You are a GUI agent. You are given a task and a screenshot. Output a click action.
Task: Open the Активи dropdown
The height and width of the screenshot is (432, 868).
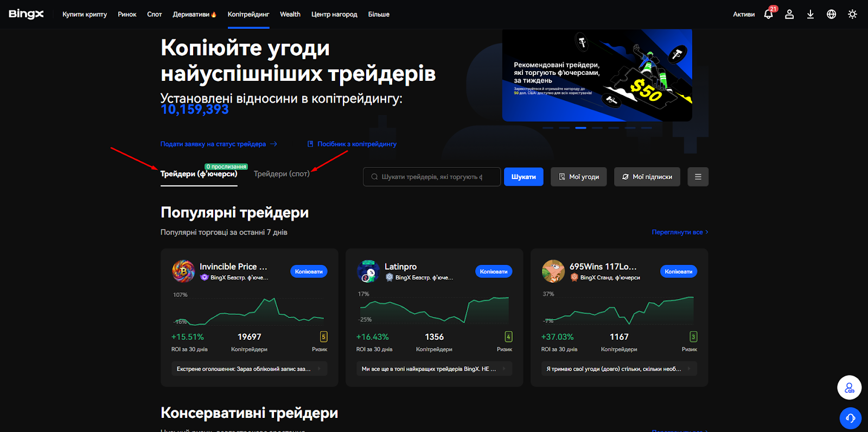[x=744, y=14]
